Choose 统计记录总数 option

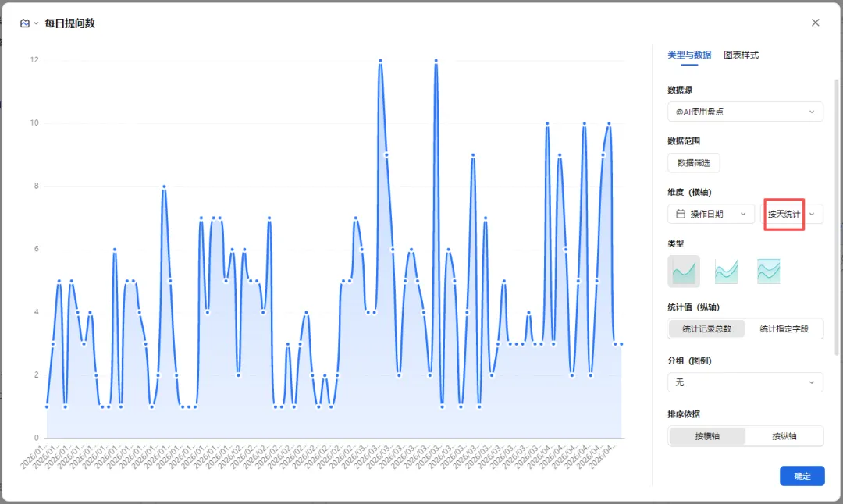[707, 328]
